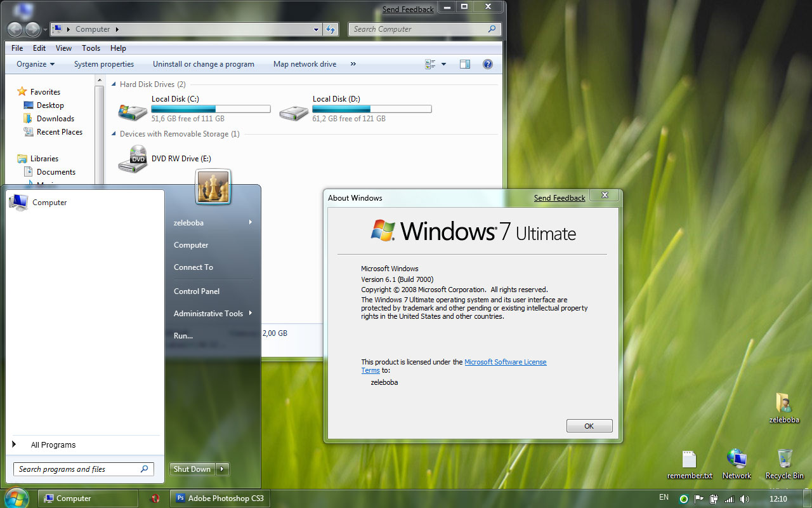Click the power plug tray icon

click(x=714, y=499)
